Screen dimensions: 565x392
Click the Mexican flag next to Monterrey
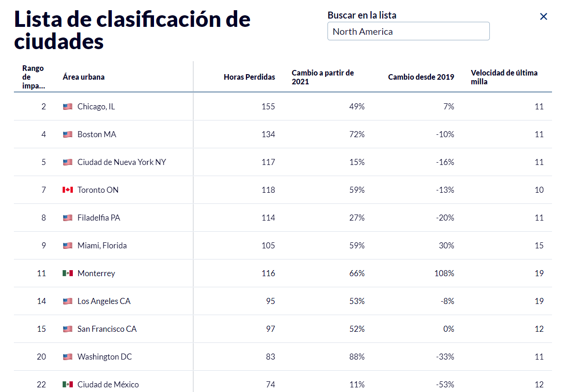68,273
